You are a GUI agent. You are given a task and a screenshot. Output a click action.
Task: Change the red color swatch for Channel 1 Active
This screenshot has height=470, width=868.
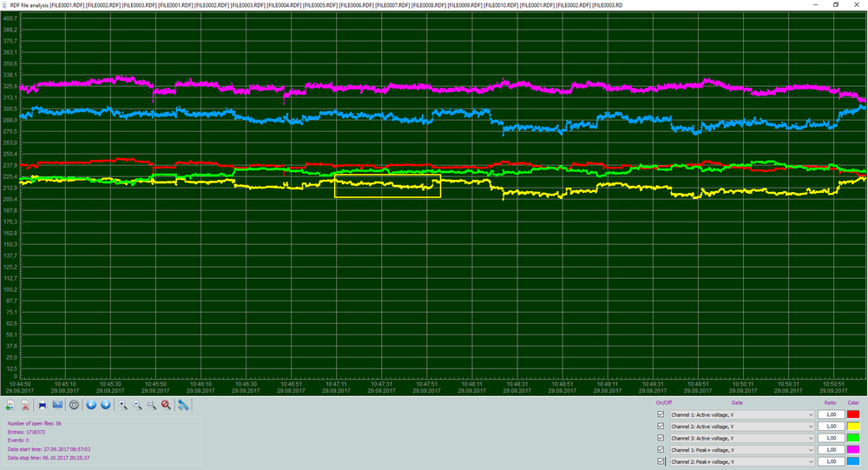(x=853, y=414)
